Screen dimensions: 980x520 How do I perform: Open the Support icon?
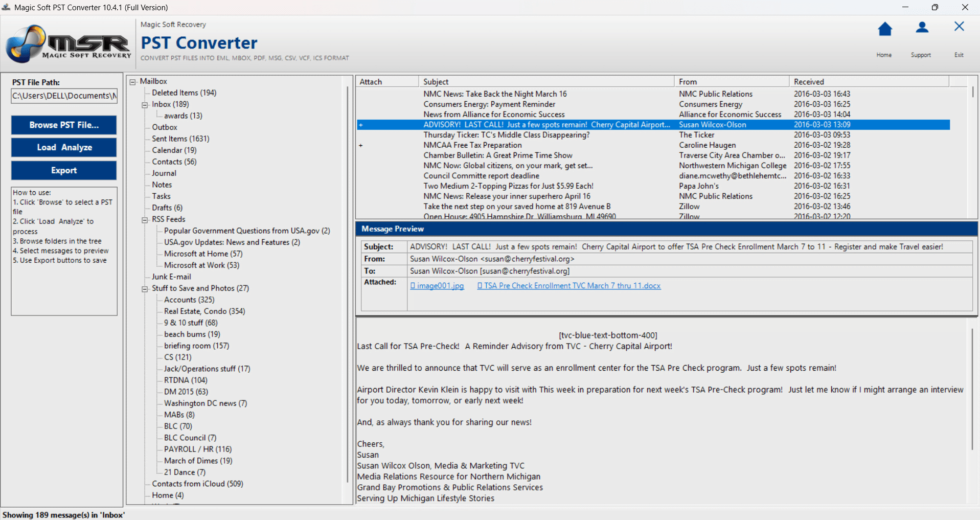[922, 28]
